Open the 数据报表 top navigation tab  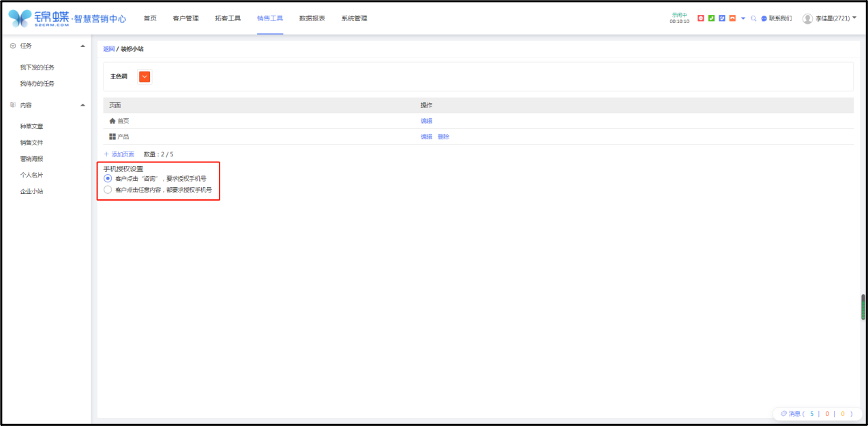click(312, 18)
